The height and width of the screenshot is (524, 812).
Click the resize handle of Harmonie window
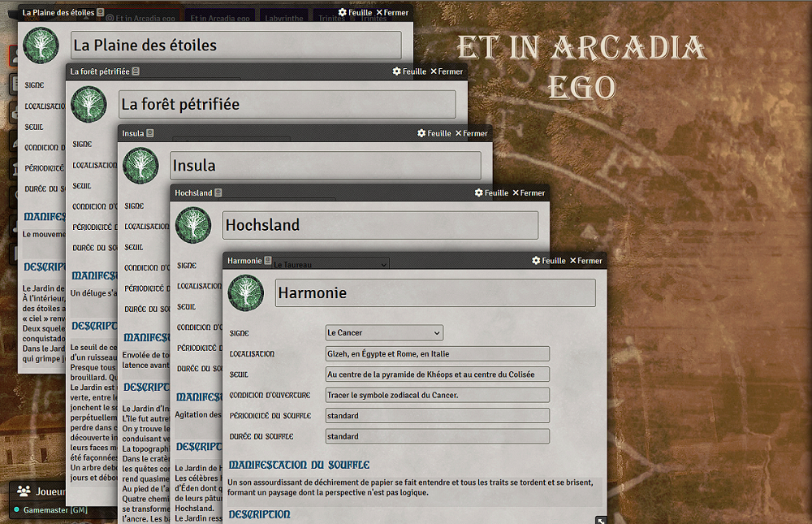(600, 520)
